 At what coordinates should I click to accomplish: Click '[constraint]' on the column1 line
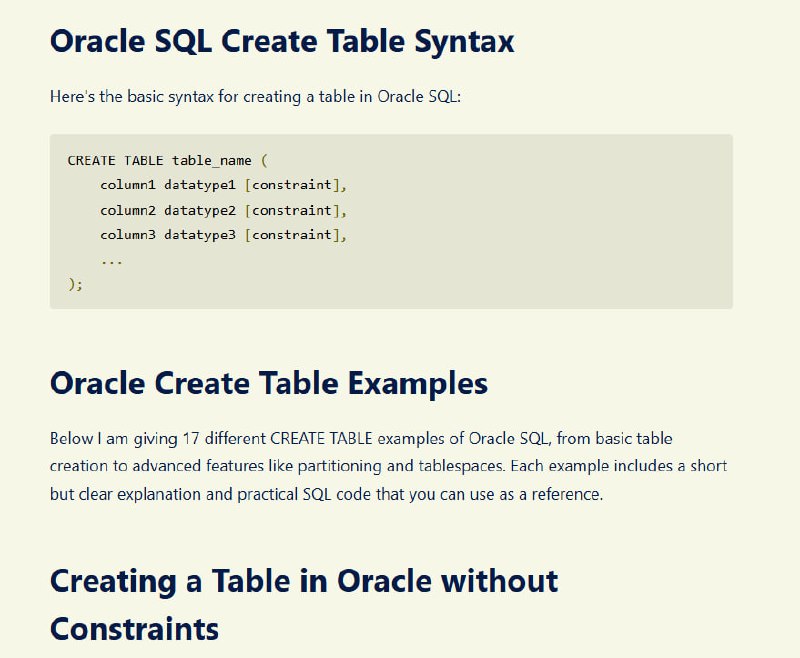tap(292, 185)
